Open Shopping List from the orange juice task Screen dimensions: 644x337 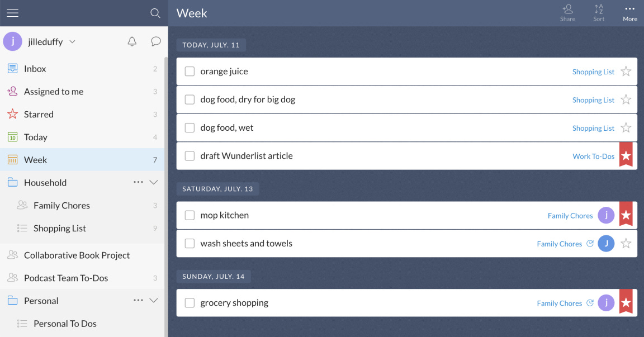(x=593, y=72)
